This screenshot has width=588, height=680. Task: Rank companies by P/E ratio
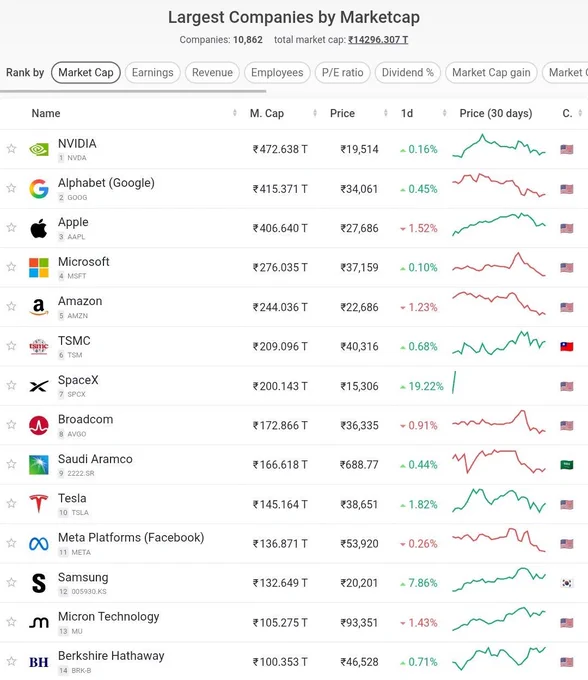pyautogui.click(x=343, y=72)
